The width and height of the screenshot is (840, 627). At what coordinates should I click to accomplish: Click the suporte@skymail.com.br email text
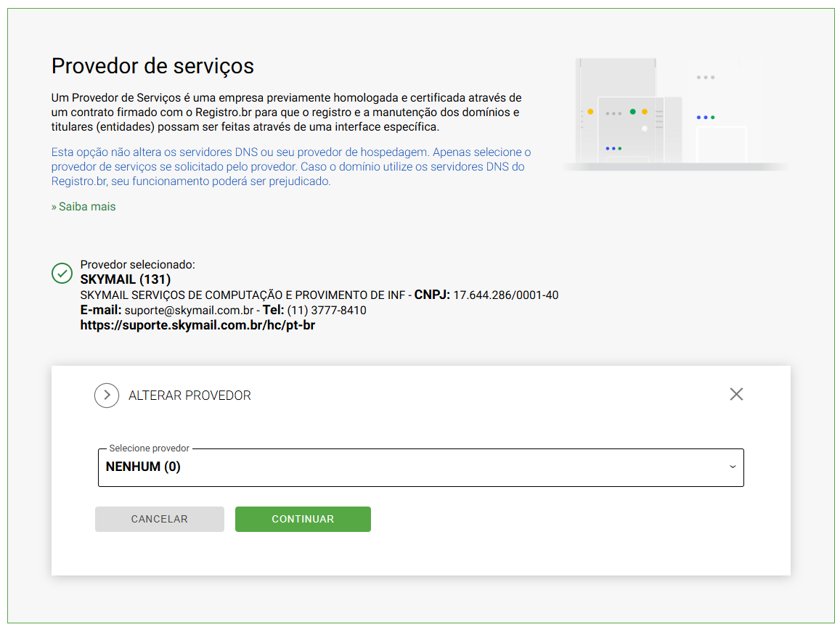tap(189, 311)
